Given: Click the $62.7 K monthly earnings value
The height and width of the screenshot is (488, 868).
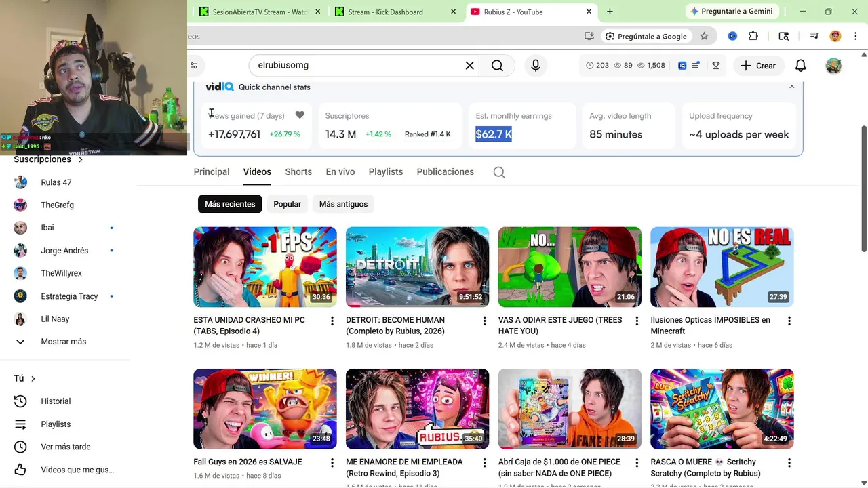Looking at the screenshot, I should click(494, 134).
